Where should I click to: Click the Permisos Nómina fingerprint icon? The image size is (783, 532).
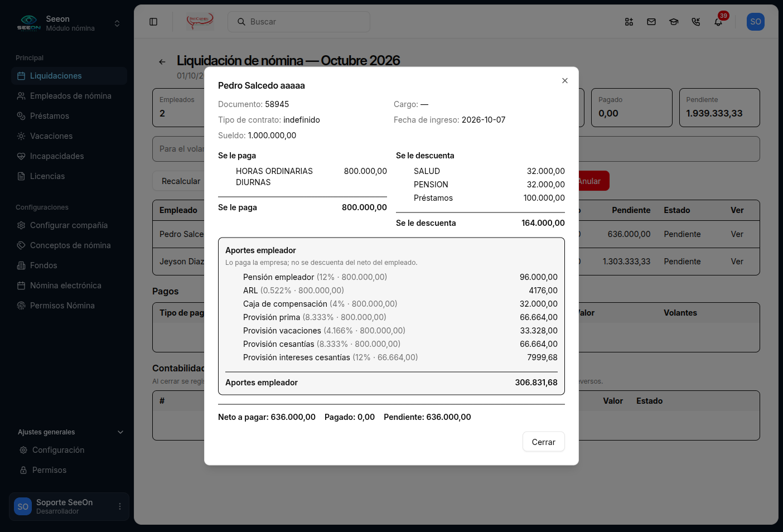pos(21,306)
